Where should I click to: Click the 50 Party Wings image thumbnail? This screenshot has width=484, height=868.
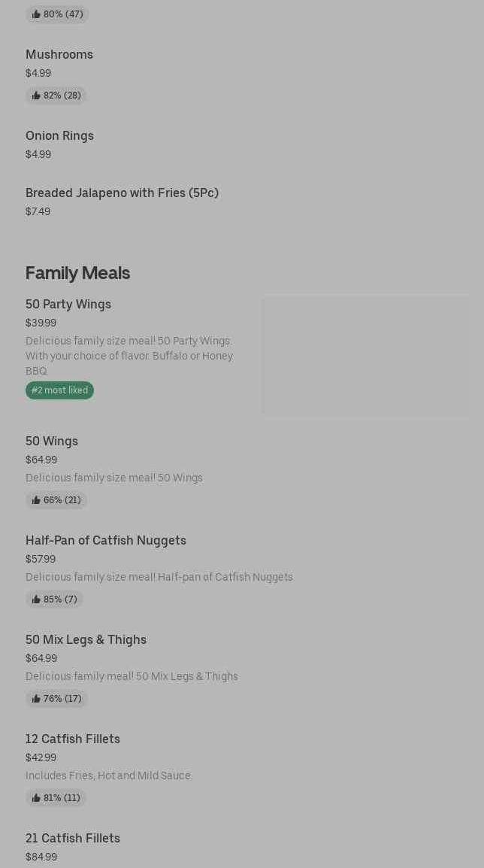click(x=365, y=356)
